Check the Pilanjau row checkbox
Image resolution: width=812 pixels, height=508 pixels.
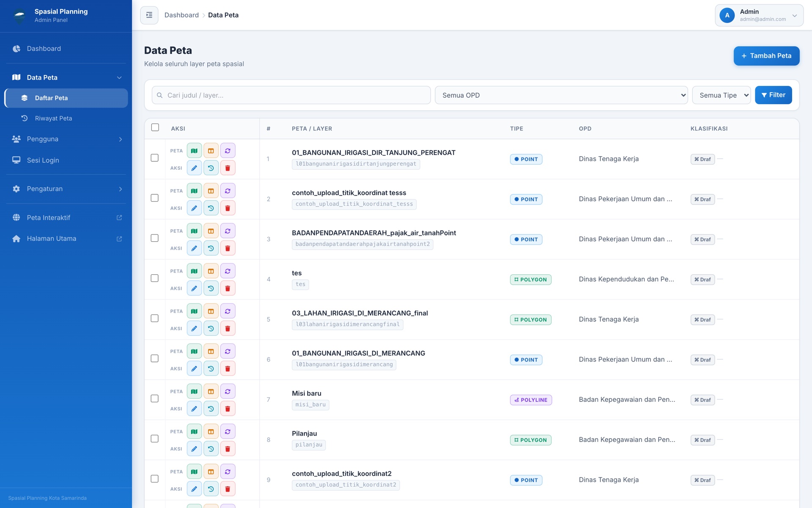(x=155, y=439)
